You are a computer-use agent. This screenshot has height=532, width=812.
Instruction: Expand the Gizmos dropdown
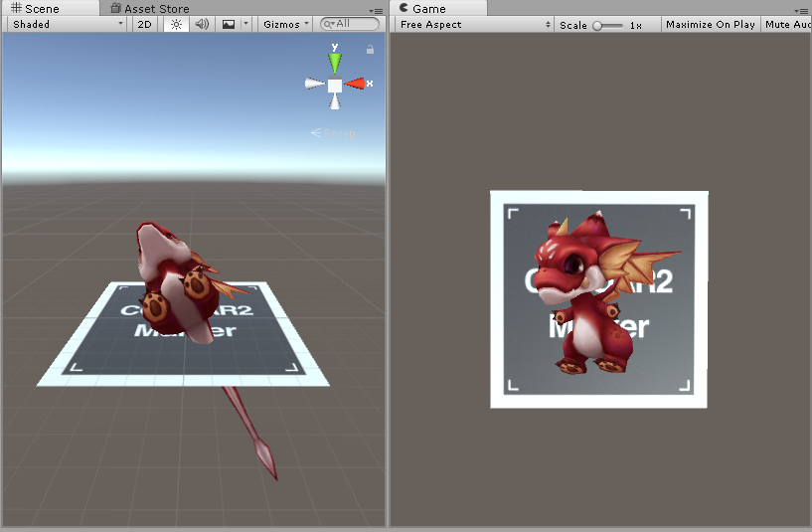pos(285,24)
